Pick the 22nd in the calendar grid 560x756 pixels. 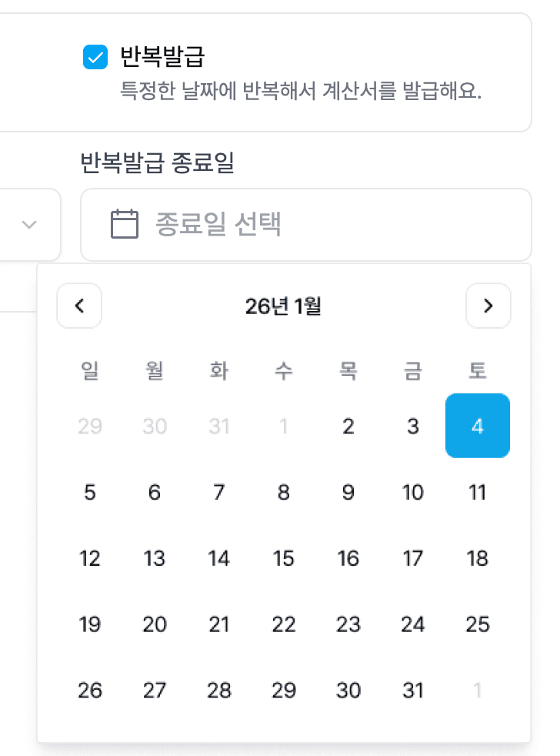[283, 624]
